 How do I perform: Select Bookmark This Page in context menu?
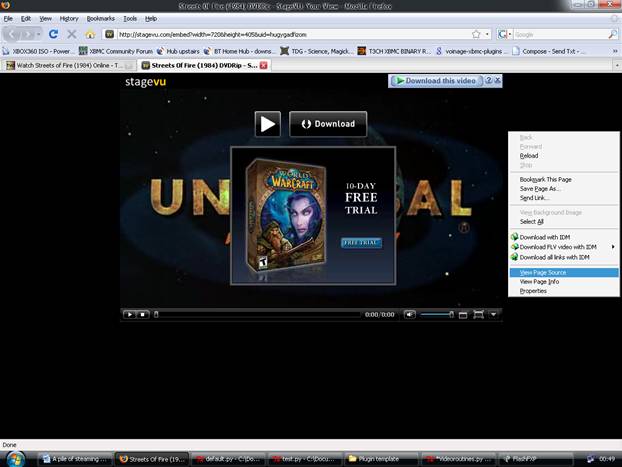point(564,179)
